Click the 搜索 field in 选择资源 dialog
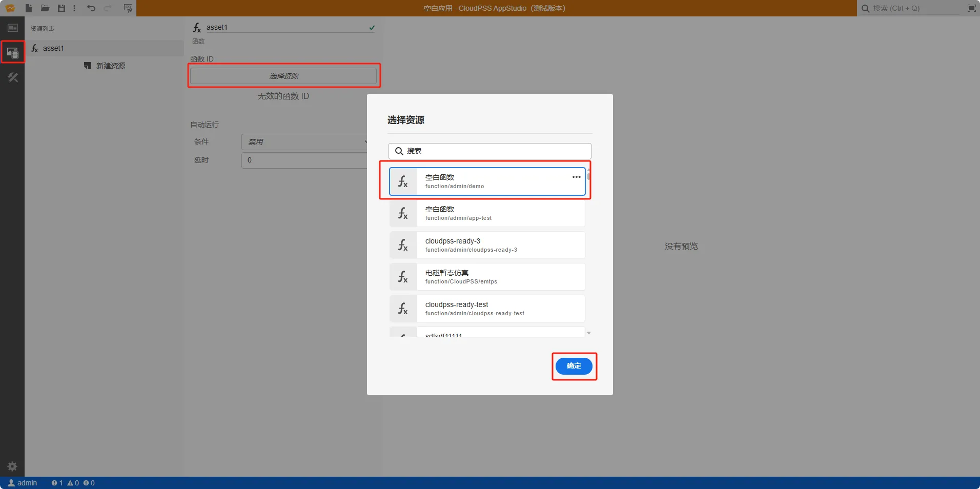The image size is (980, 489). point(489,151)
